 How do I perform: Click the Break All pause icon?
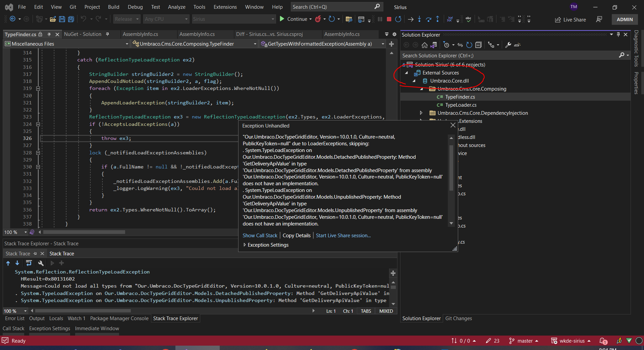pos(380,19)
